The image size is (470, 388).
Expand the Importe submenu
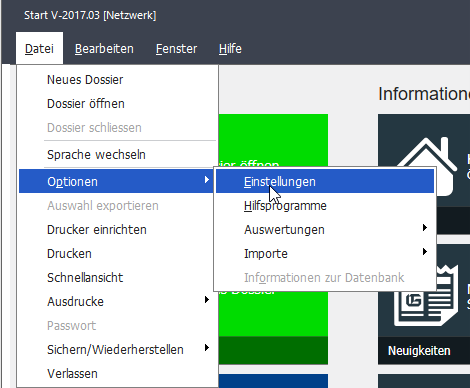coord(325,254)
